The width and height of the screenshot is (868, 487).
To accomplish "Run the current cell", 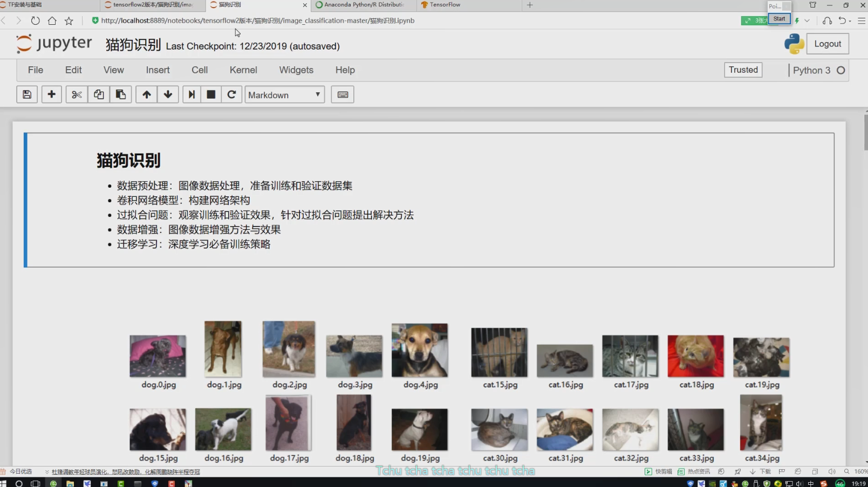I will pyautogui.click(x=192, y=94).
